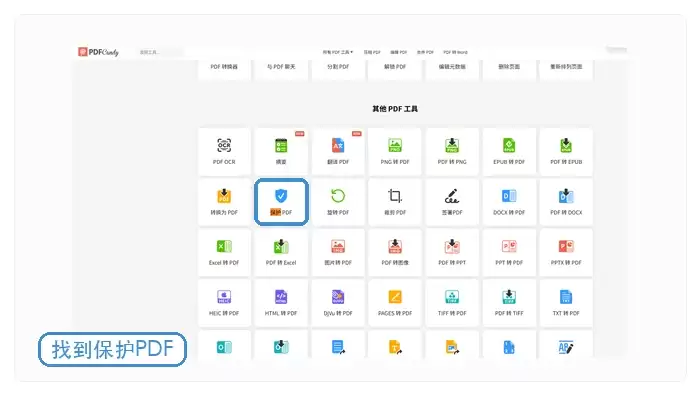Open the 翻译 PDF translate tool
700x395 pixels.
click(x=338, y=152)
